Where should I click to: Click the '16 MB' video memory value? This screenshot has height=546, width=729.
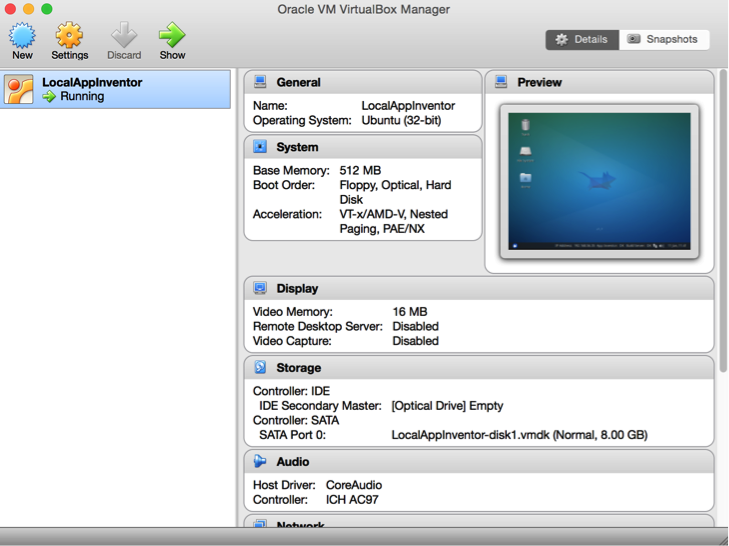(x=410, y=312)
